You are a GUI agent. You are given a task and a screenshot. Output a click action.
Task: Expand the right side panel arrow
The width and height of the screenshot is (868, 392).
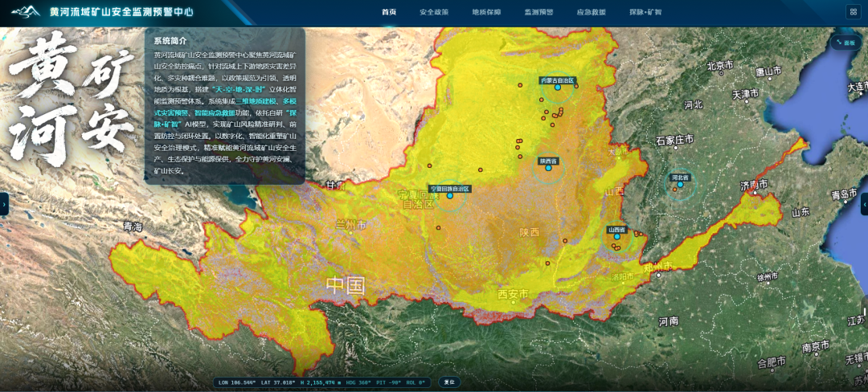(x=864, y=204)
